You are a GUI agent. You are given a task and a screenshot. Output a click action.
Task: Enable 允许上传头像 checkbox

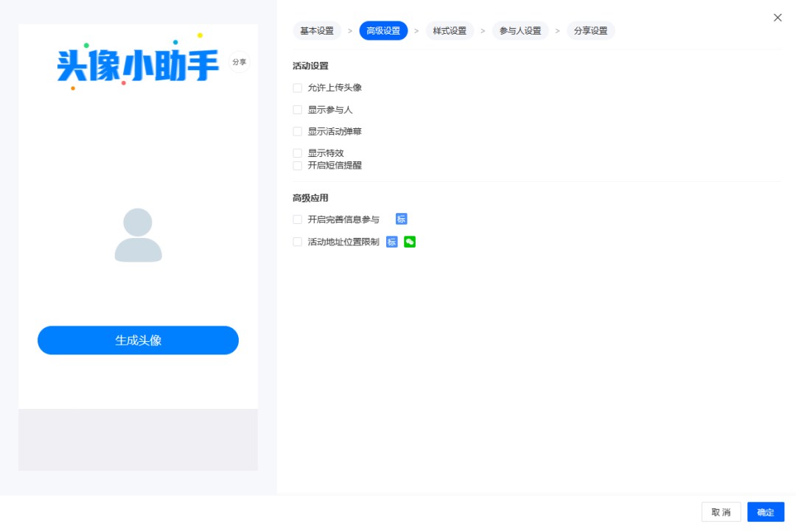click(298, 88)
